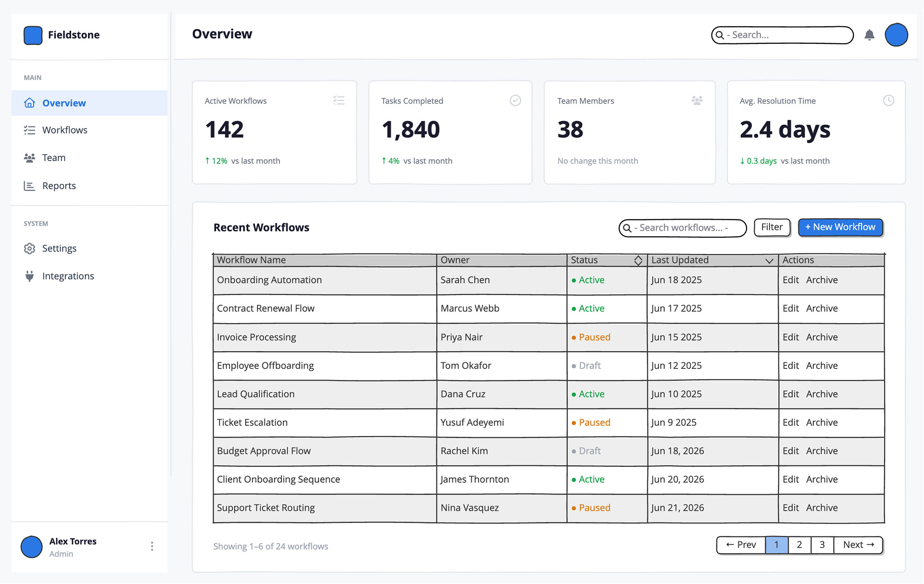Sort by Status column sort icon
This screenshot has height=584, width=924.
[638, 260]
